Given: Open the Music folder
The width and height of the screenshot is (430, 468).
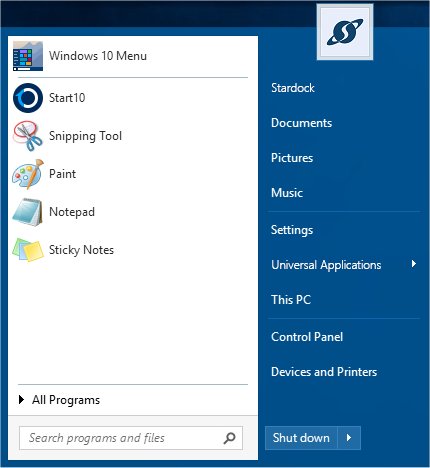Looking at the screenshot, I should pyautogui.click(x=287, y=193).
